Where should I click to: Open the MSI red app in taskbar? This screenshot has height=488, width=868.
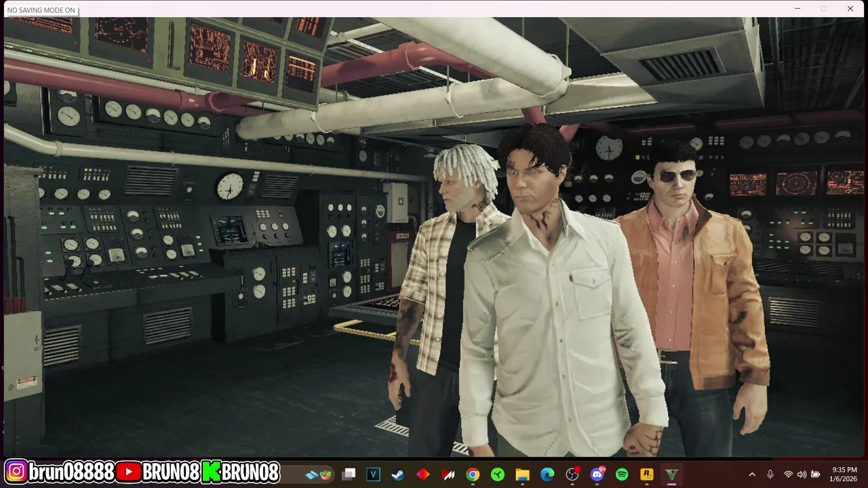(448, 474)
